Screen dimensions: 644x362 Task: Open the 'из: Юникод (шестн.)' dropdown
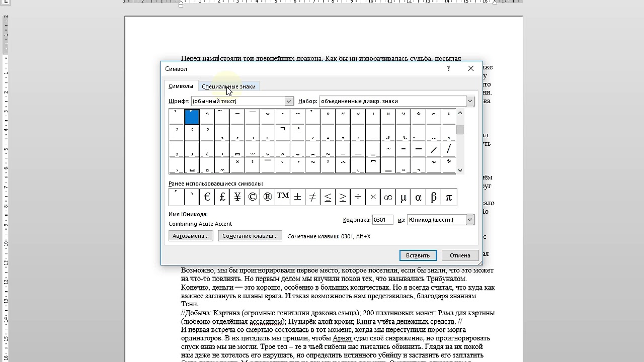[x=470, y=220]
